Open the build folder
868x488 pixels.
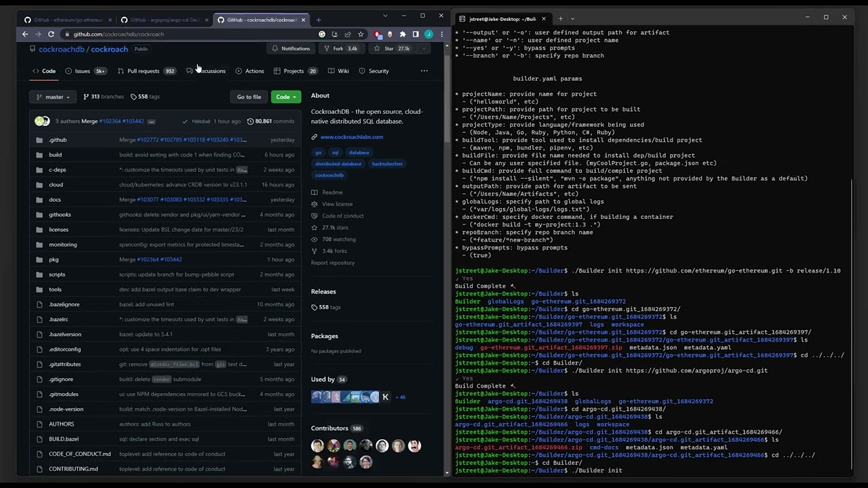55,155
